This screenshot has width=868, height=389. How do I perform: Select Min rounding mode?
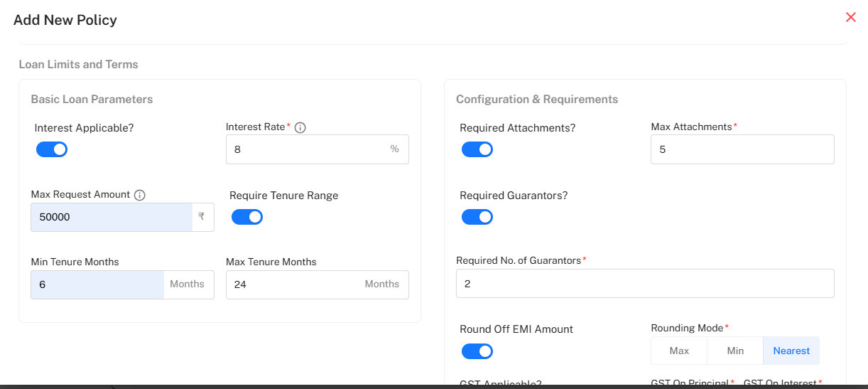point(735,351)
